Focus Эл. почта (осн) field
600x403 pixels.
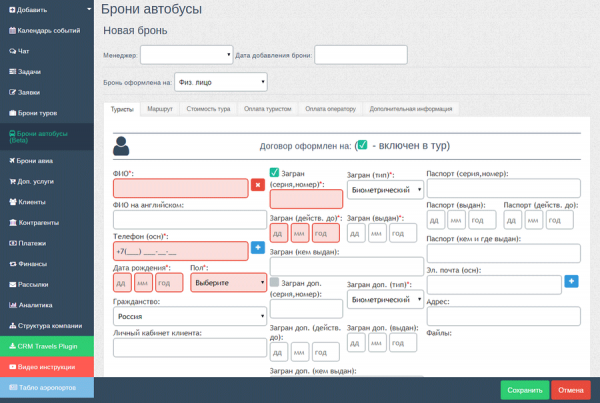(x=494, y=285)
